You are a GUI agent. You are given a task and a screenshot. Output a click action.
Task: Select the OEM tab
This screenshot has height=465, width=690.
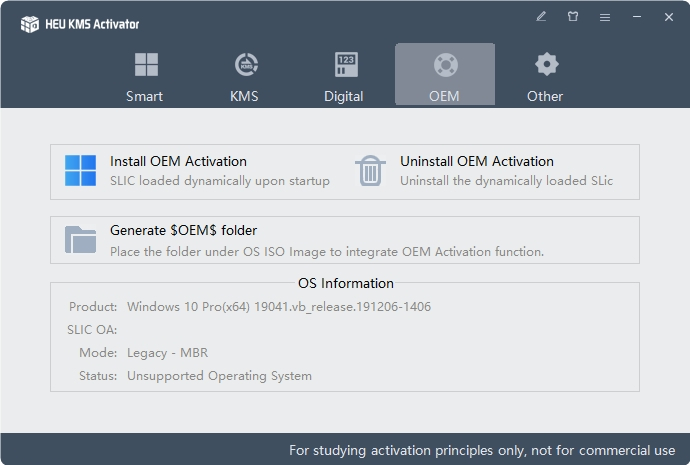(x=445, y=76)
